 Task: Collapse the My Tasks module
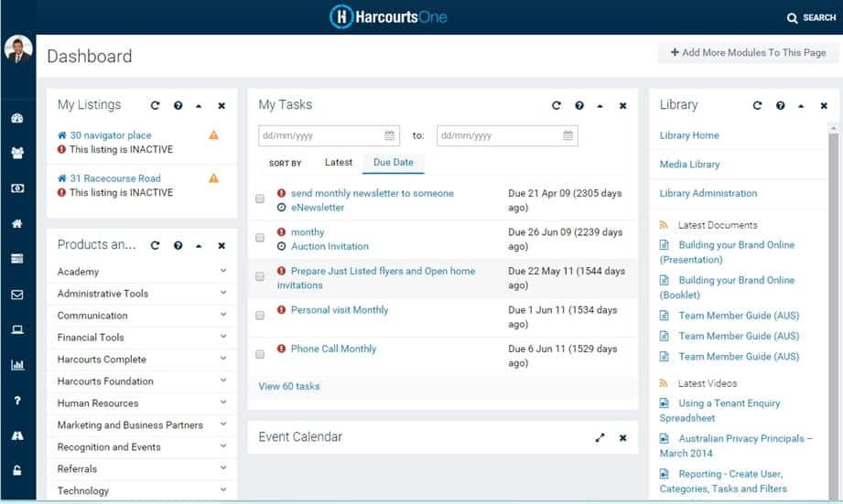tap(600, 106)
